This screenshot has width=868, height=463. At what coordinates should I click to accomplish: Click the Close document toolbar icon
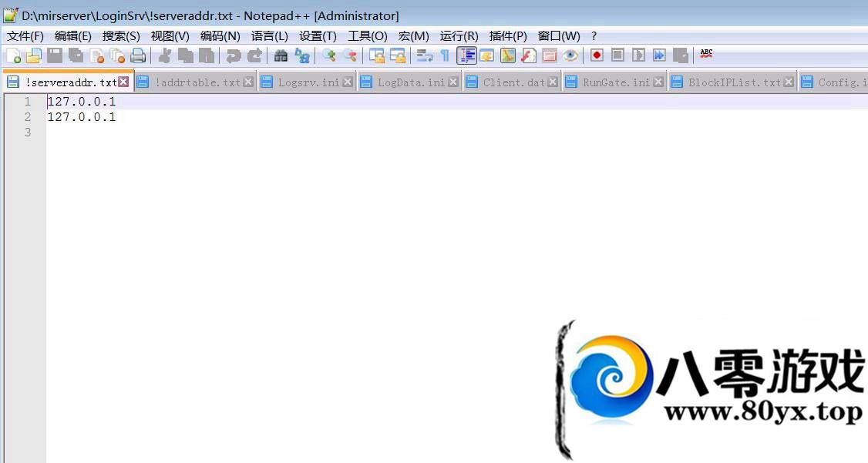tap(97, 55)
